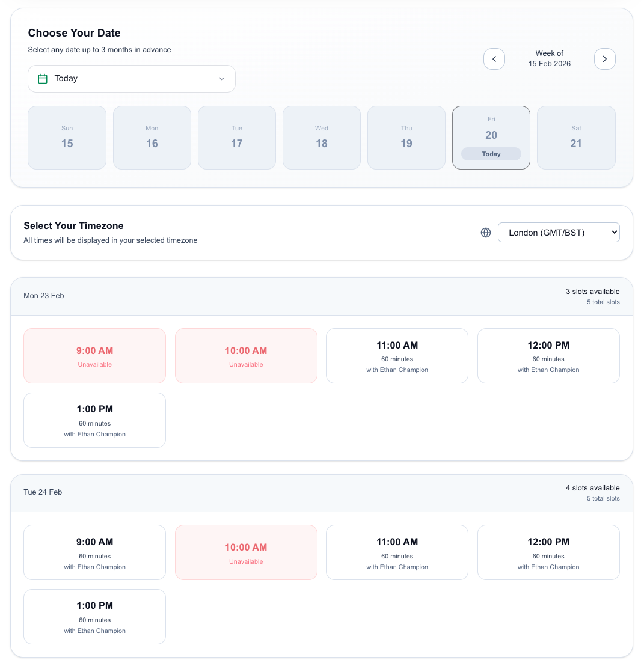Viewport: 644px width, 669px height.
Task: Select the 11:00 AM slot on Tue 24 Feb
Action: click(397, 552)
